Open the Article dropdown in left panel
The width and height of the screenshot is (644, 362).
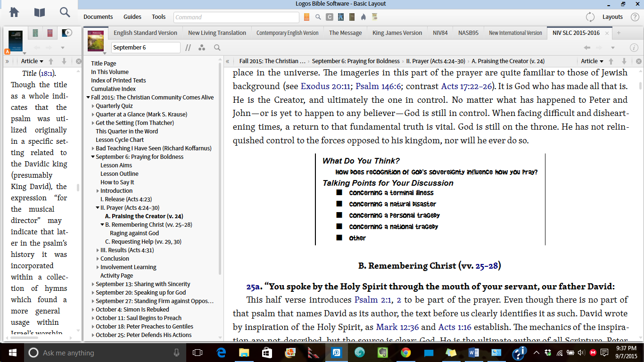(x=32, y=61)
